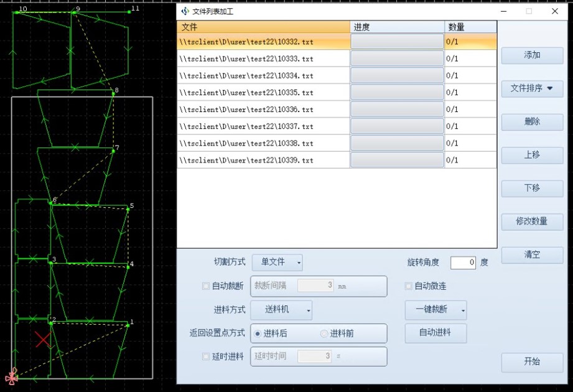Click cut path node 1 on canvas
This screenshot has width=573, height=392.
coord(128,325)
